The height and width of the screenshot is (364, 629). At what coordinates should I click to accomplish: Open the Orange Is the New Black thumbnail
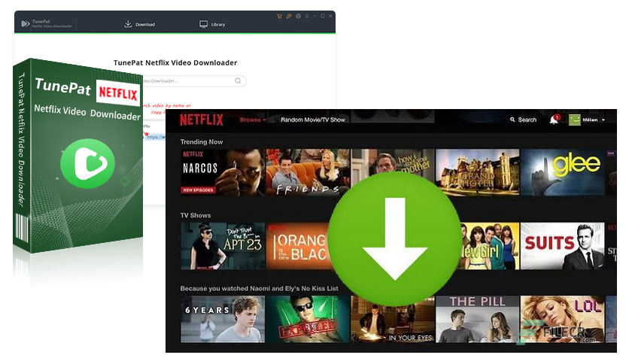click(x=299, y=246)
